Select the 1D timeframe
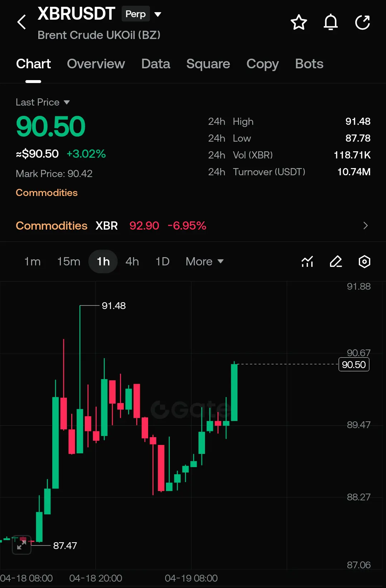The width and height of the screenshot is (386, 588). (x=162, y=261)
